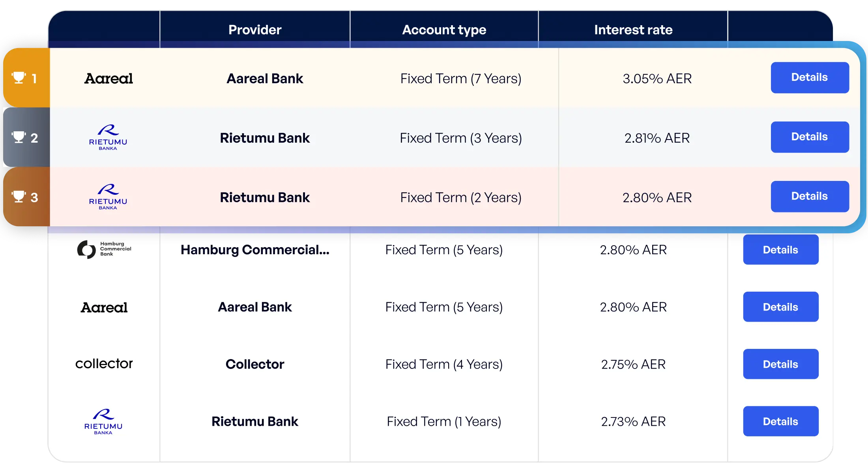Click the Hamburg Commercial Bank logo
Screen dimensions: 868x473
click(104, 249)
